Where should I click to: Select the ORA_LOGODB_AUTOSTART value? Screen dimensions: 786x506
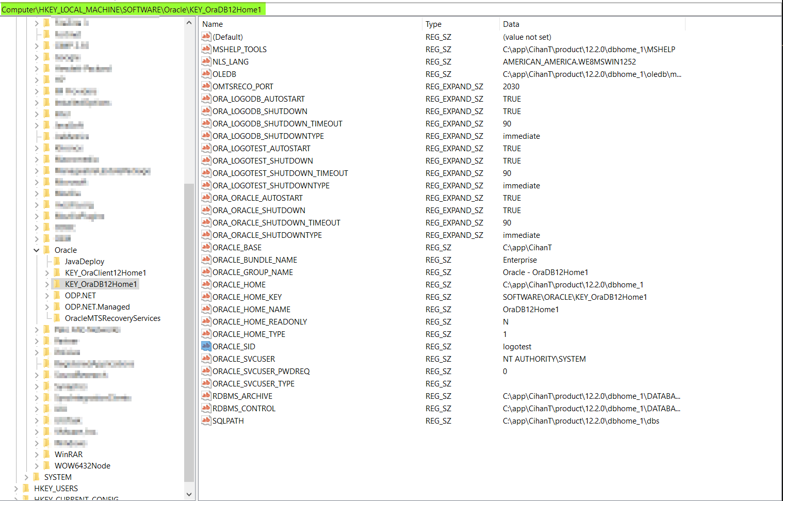(x=259, y=99)
